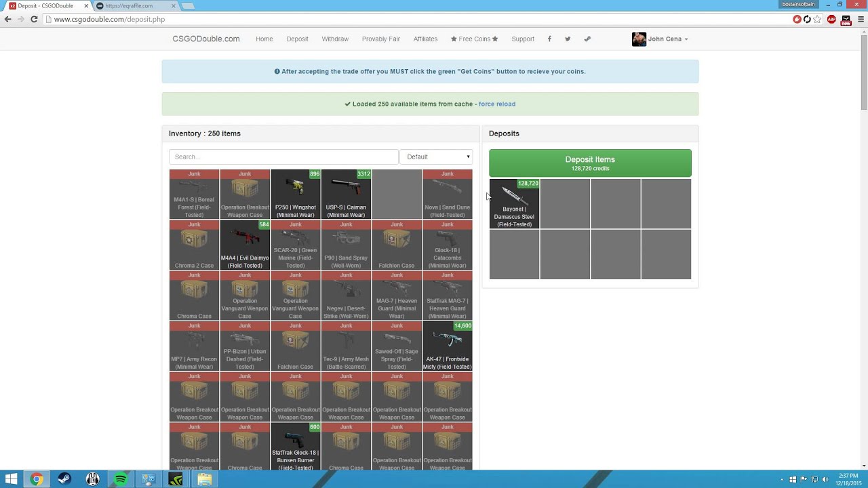The image size is (868, 488).
Task: Click Tec-9 Army Mesh junk item
Action: pos(346,346)
